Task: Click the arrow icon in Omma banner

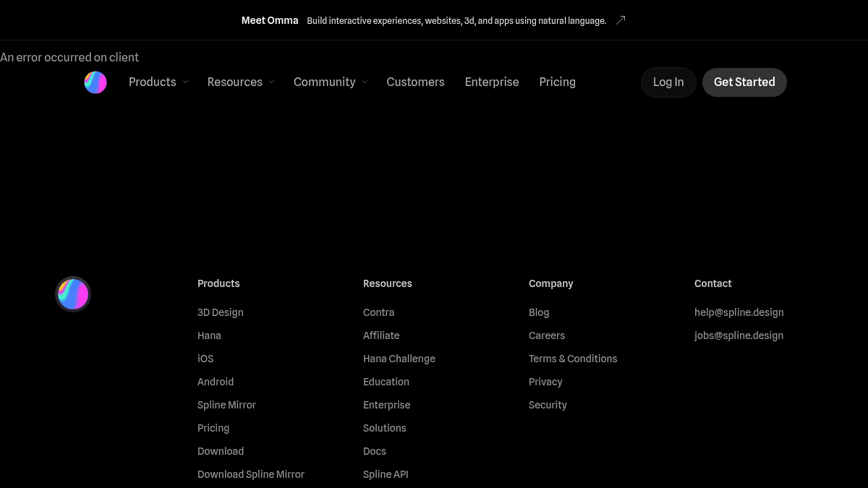Action: coord(621,20)
